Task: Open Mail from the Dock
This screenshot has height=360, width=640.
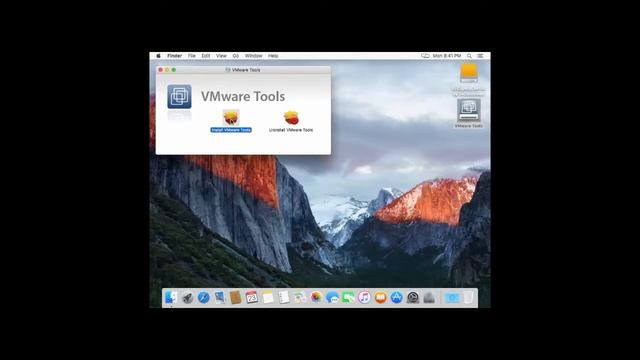Action: 219,298
